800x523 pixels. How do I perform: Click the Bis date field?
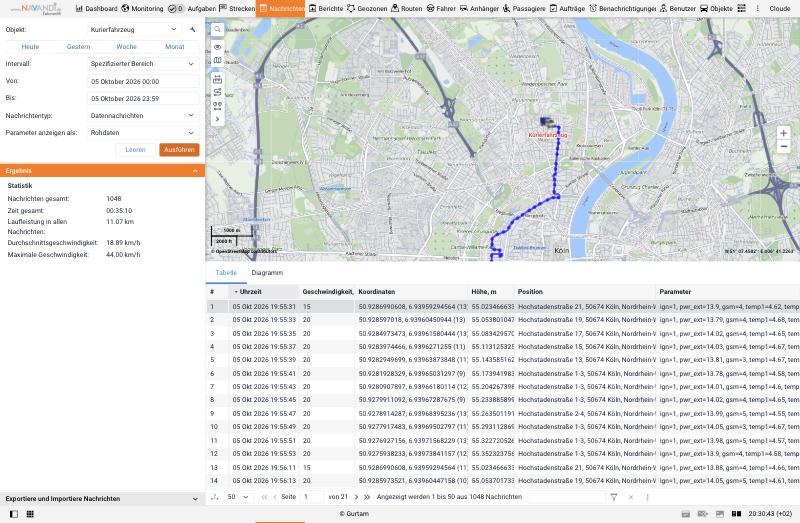click(143, 98)
